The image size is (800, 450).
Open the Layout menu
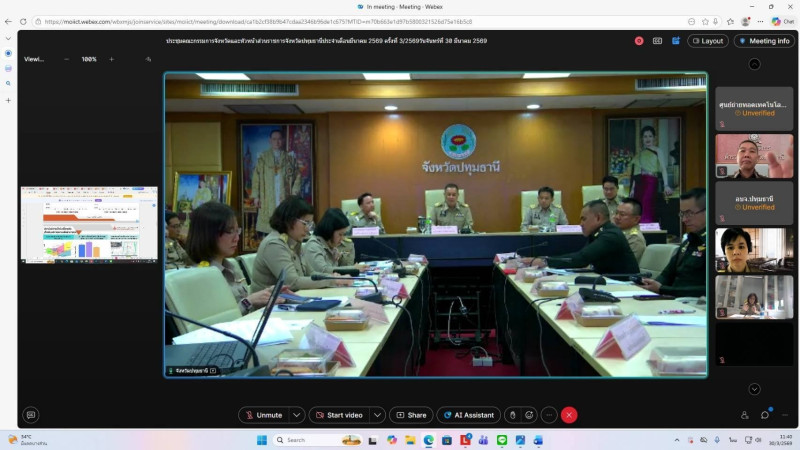coord(707,41)
